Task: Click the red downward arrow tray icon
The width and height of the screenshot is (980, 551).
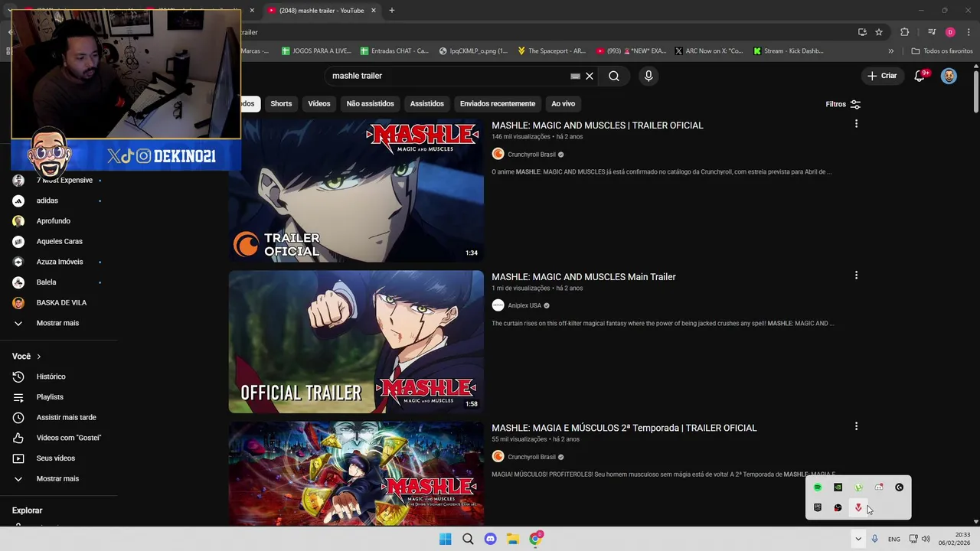Action: point(858,507)
